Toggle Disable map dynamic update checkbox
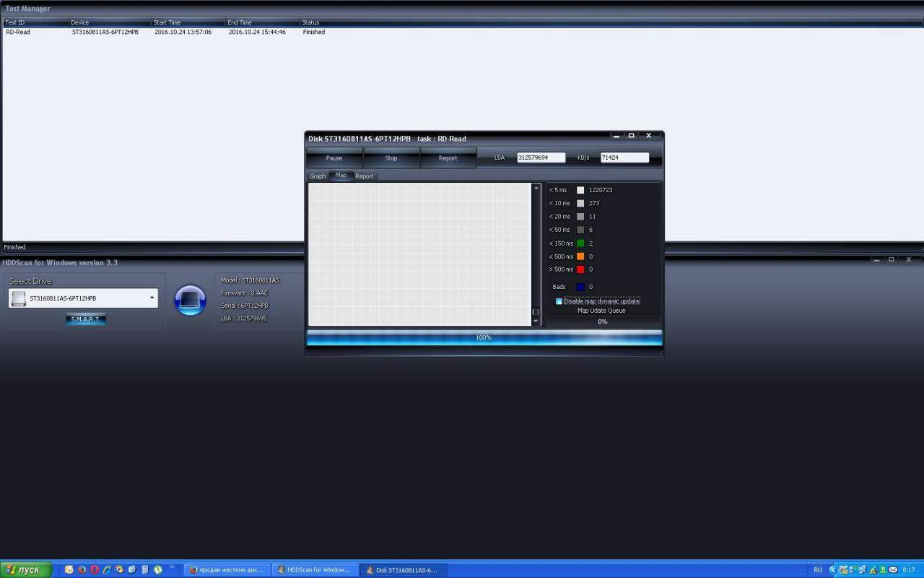 pos(559,301)
